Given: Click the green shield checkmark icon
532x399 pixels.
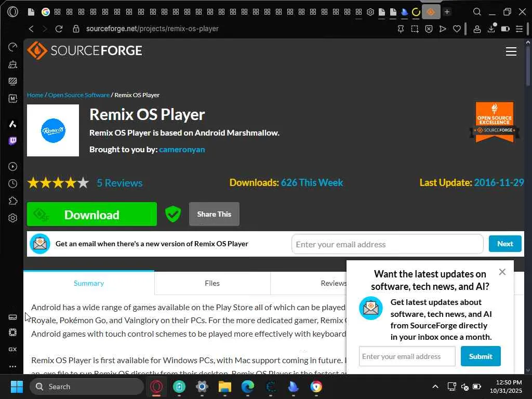Looking at the screenshot, I should pyautogui.click(x=172, y=214).
